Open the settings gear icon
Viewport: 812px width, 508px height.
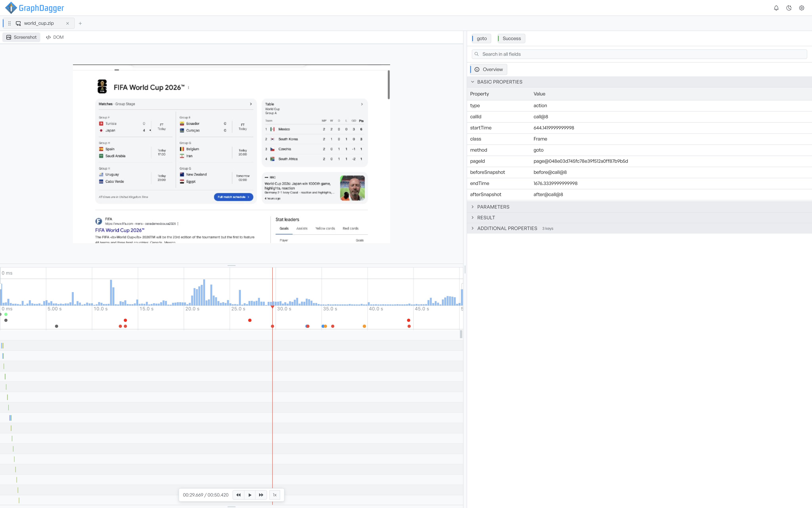(802, 8)
